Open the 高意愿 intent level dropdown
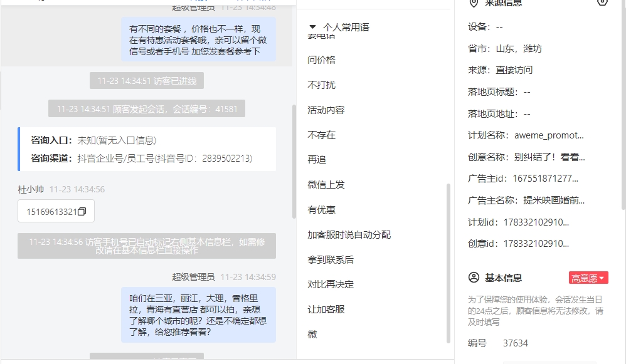 pyautogui.click(x=588, y=278)
